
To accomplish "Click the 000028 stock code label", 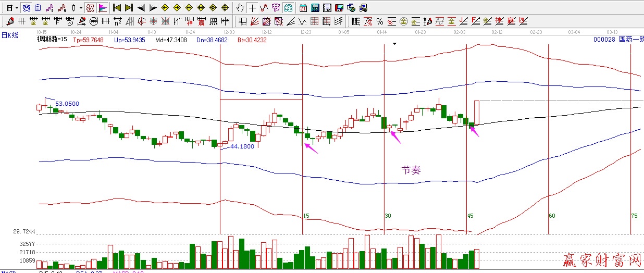I will (x=604, y=40).
